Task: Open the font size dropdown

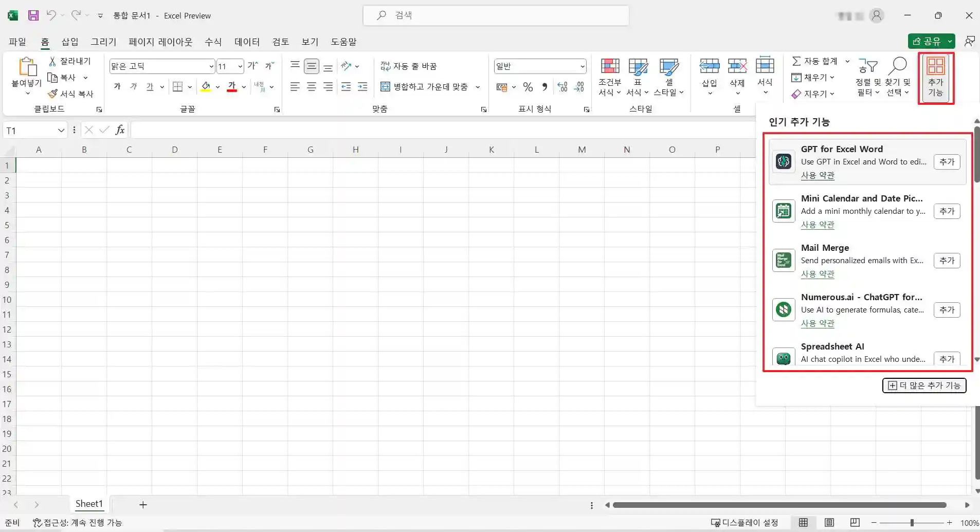Action: (240, 66)
